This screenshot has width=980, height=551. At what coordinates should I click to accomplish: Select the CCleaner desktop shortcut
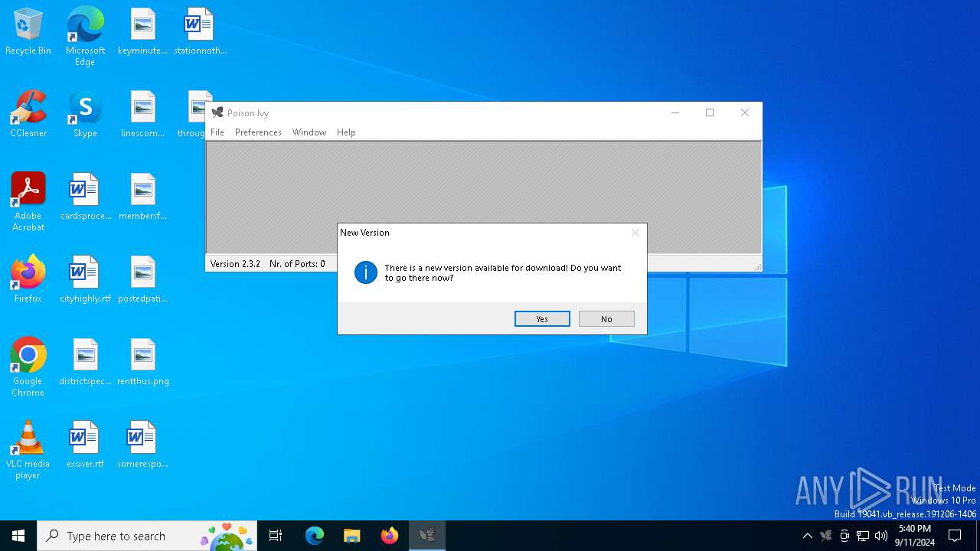coord(28,114)
